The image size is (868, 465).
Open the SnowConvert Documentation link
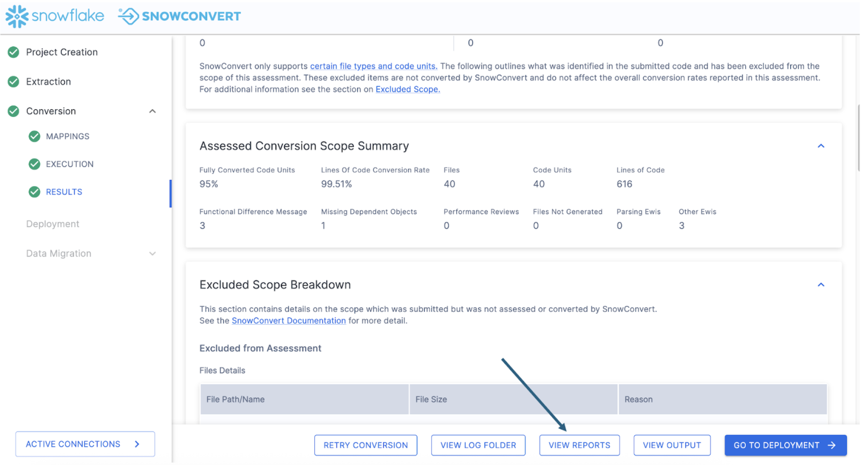click(x=289, y=321)
